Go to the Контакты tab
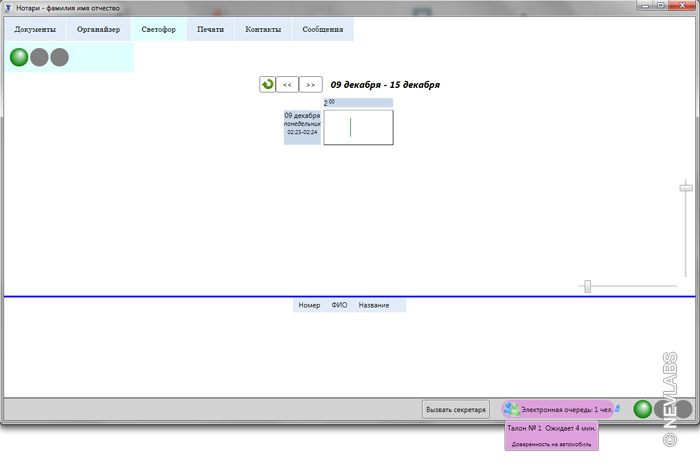The height and width of the screenshot is (471, 700). point(263,29)
